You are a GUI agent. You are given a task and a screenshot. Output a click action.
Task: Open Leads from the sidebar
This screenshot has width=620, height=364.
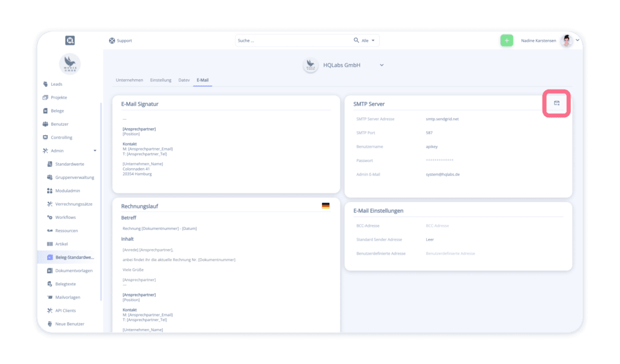point(56,84)
